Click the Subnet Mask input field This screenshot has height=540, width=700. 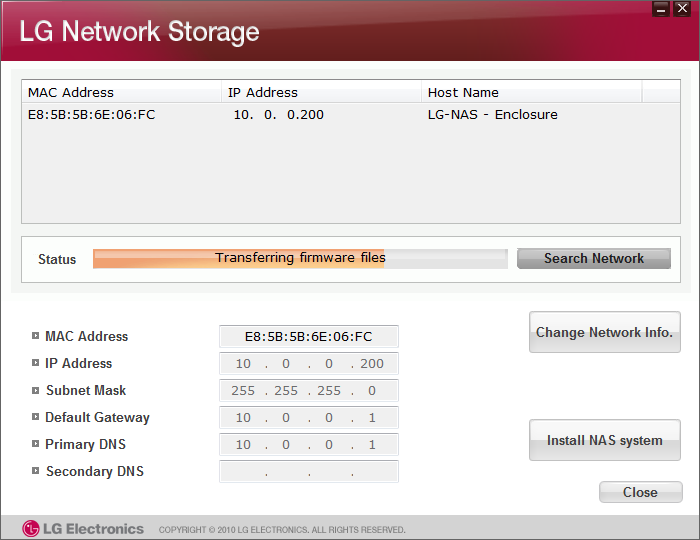(308, 390)
